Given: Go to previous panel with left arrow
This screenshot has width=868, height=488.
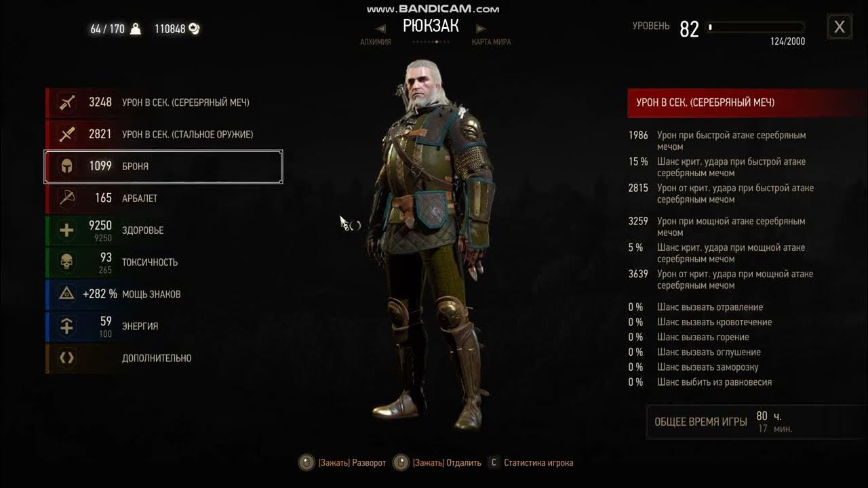Looking at the screenshot, I should pyautogui.click(x=380, y=28).
